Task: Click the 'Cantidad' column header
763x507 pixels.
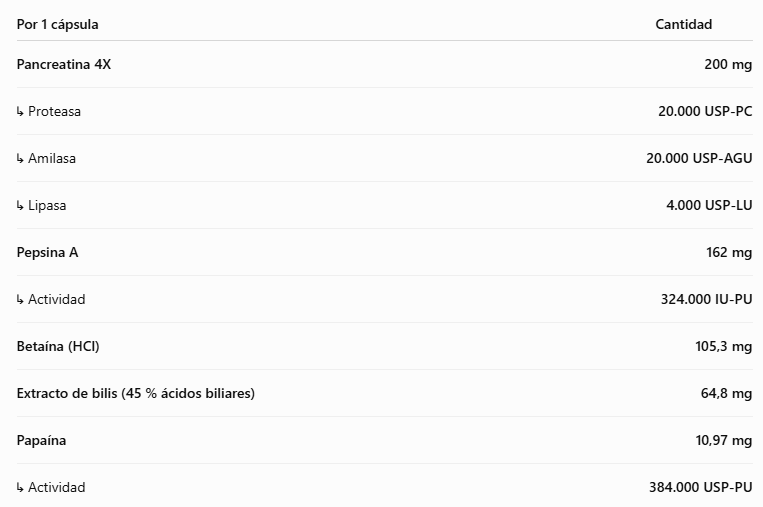Action: tap(683, 24)
